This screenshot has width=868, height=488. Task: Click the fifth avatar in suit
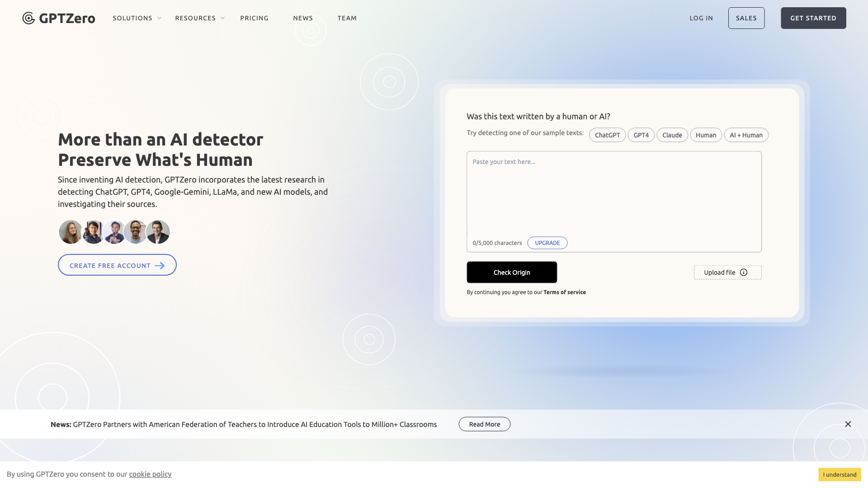tap(158, 232)
